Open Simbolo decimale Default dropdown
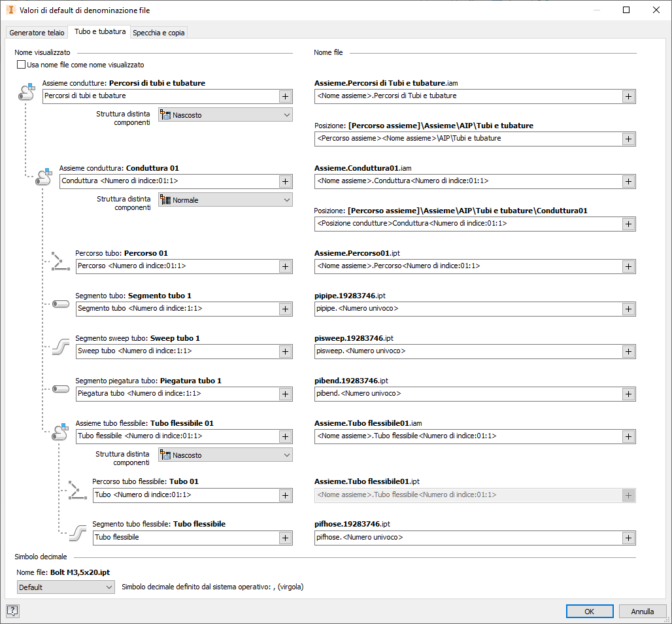This screenshot has height=624, width=672. (65, 587)
